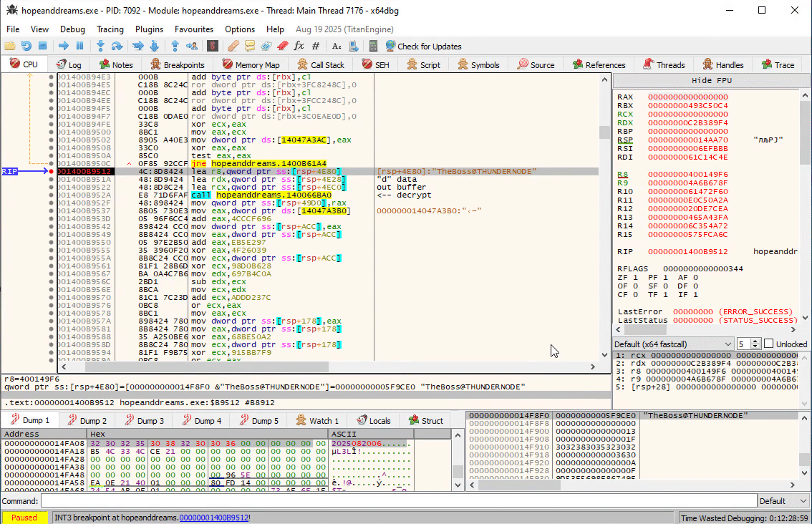Open the Default (x64 fastcall) calling convention dropdown

pos(672,344)
